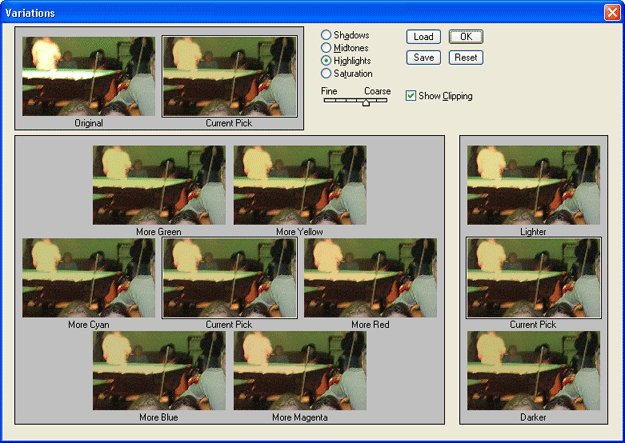This screenshot has height=443, width=625.
Task: Click the Original thumbnail
Action: click(88, 77)
